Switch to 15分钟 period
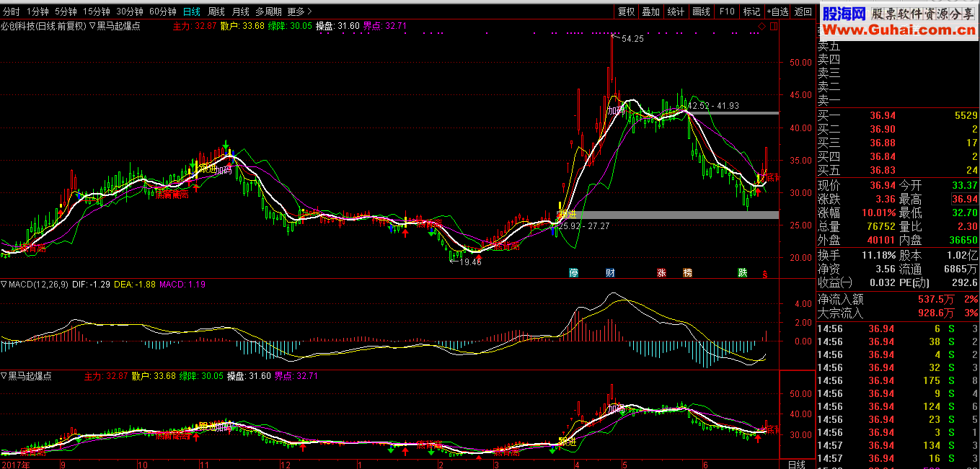This screenshot has height=469, width=980. (97, 12)
